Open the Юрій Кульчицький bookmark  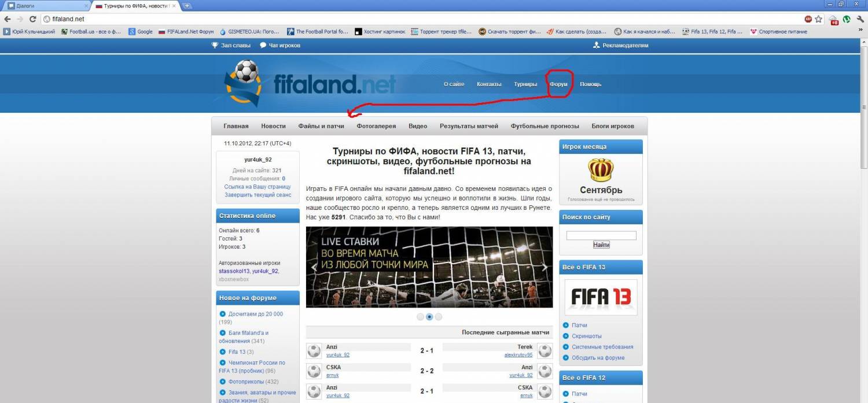29,32
